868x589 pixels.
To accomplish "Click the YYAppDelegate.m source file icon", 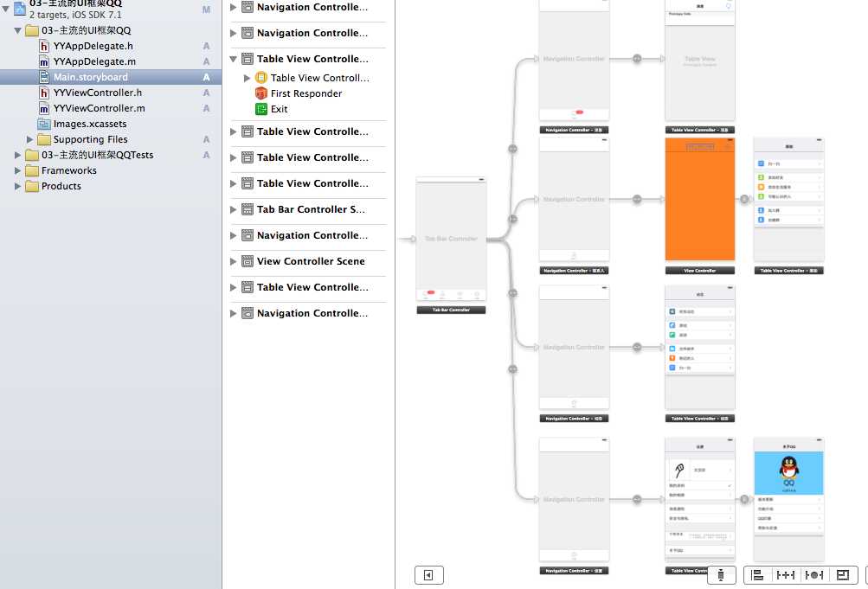I will 44,61.
